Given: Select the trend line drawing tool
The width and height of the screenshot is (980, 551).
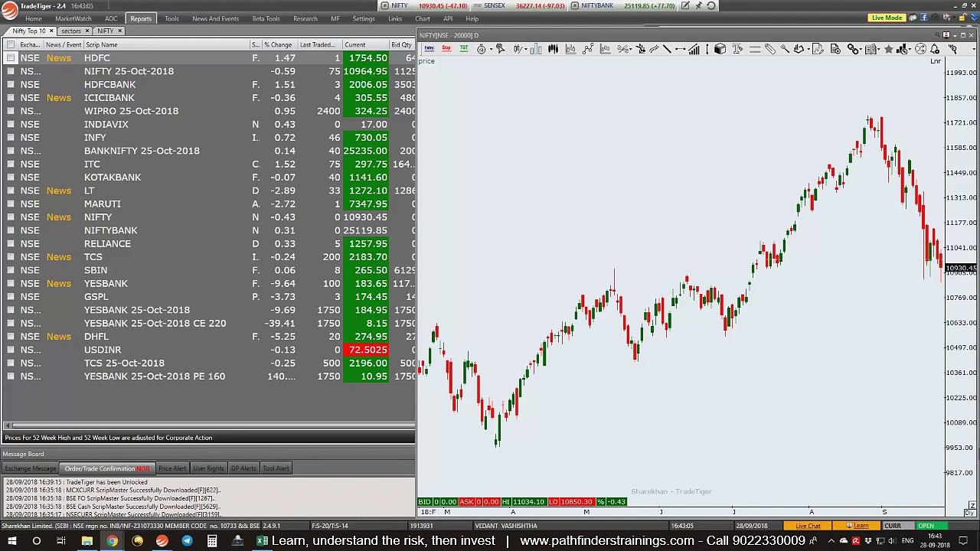Looking at the screenshot, I should click(x=667, y=49).
